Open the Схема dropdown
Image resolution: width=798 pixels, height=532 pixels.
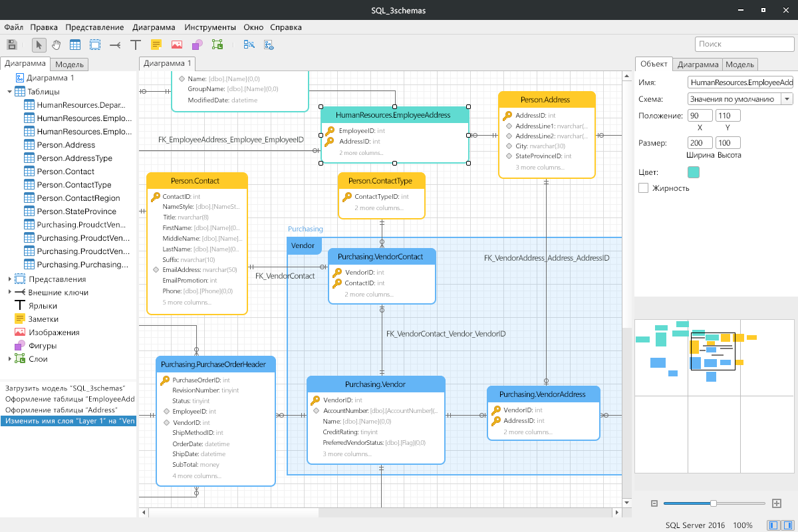point(787,99)
